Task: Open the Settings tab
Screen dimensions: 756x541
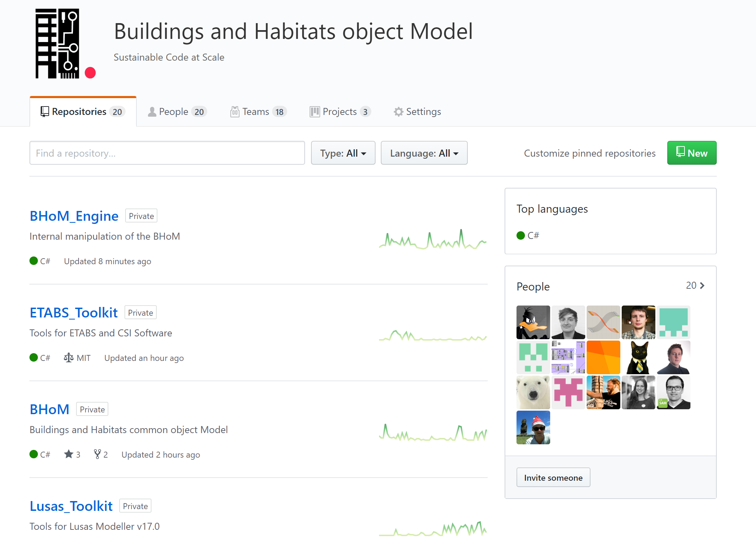Action: [417, 112]
